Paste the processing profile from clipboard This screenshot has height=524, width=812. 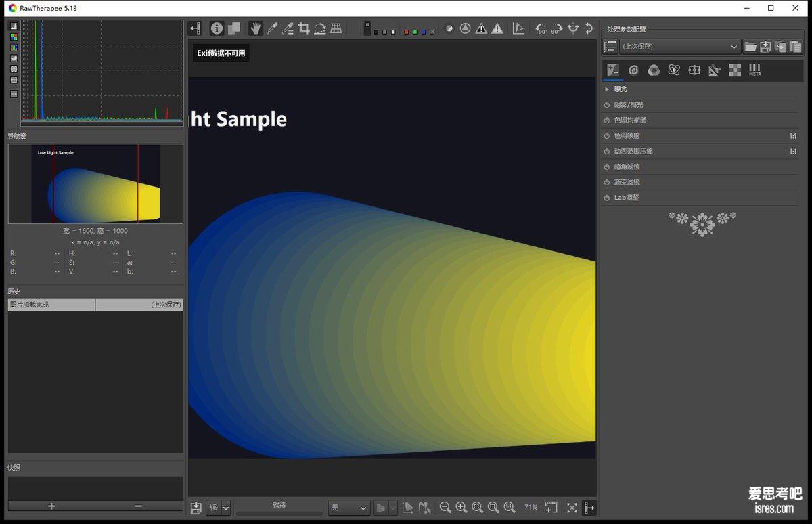795,47
